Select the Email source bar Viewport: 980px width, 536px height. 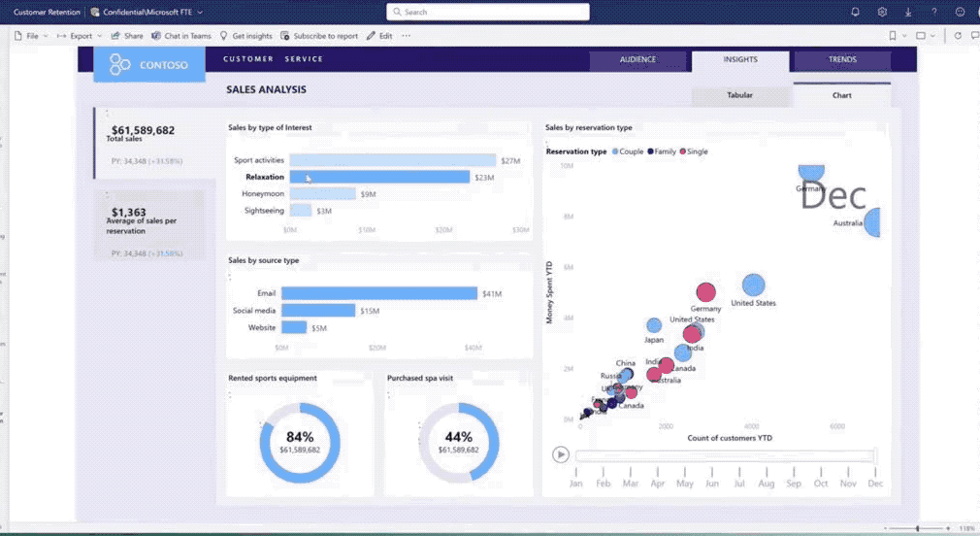coord(379,293)
